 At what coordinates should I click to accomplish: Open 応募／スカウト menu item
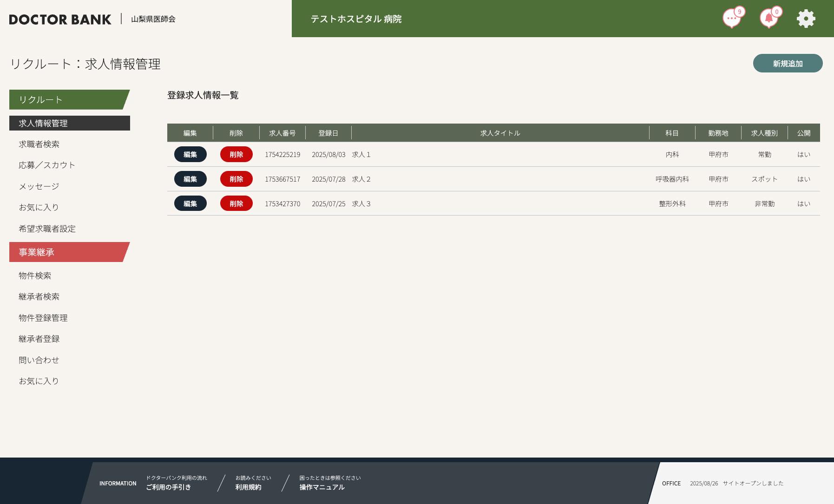(x=47, y=165)
